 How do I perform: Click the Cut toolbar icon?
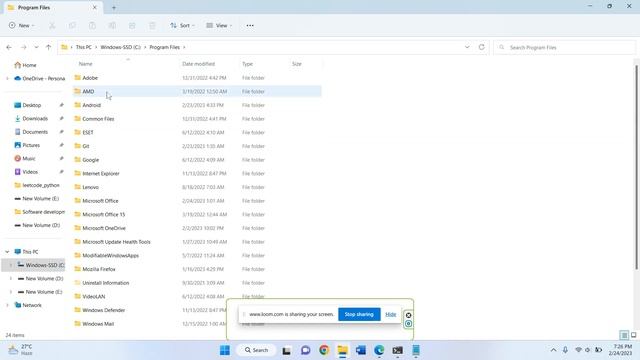[x=52, y=25]
